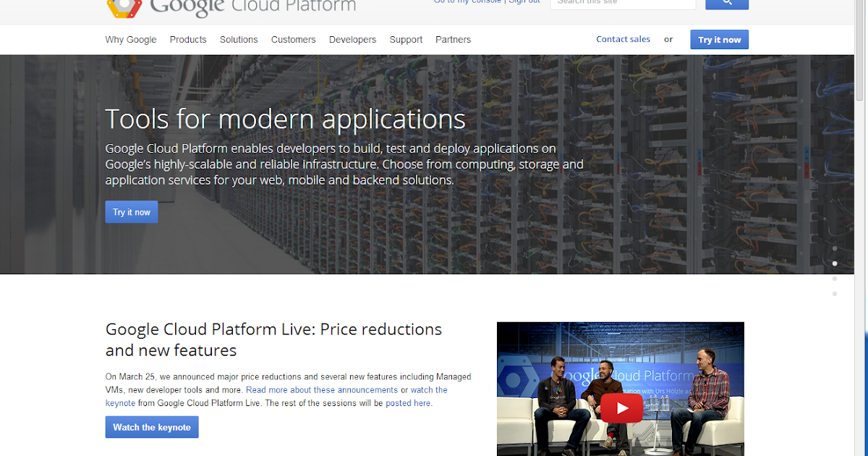Click the Watch the keynote button
Viewport: 868px width, 456px height.
[x=152, y=427]
